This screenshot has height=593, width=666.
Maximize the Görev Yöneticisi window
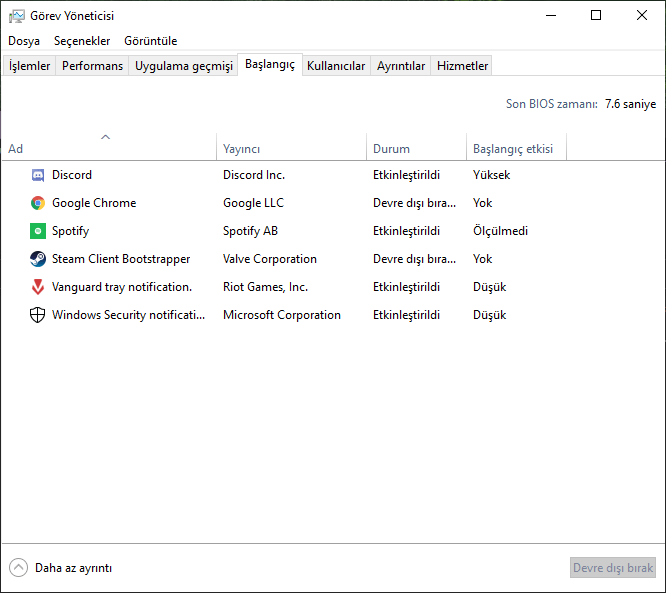tap(596, 16)
